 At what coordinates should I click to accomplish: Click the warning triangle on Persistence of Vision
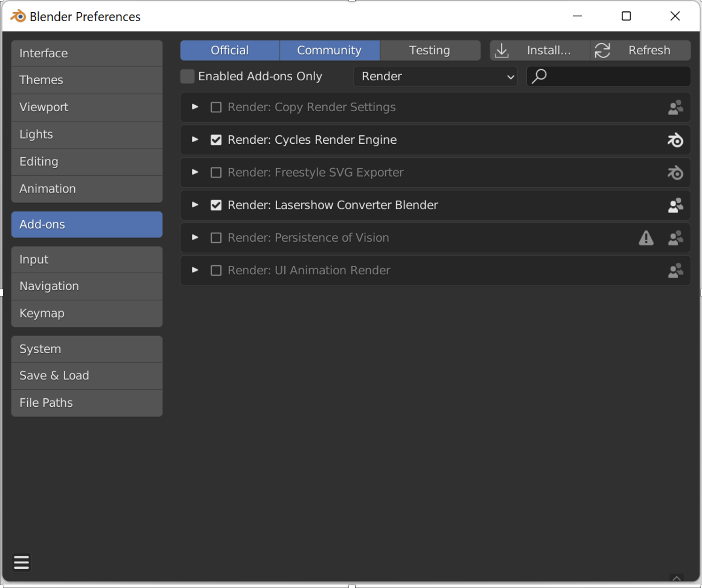[x=646, y=238]
